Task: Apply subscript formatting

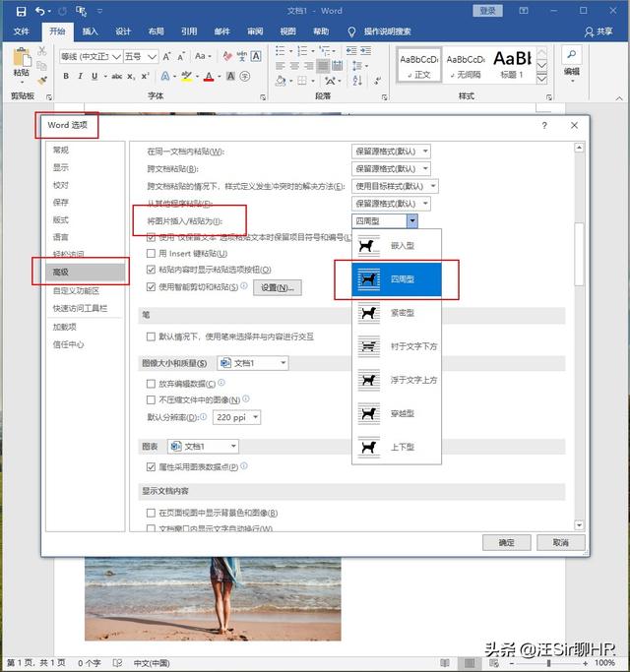Action: [131, 77]
